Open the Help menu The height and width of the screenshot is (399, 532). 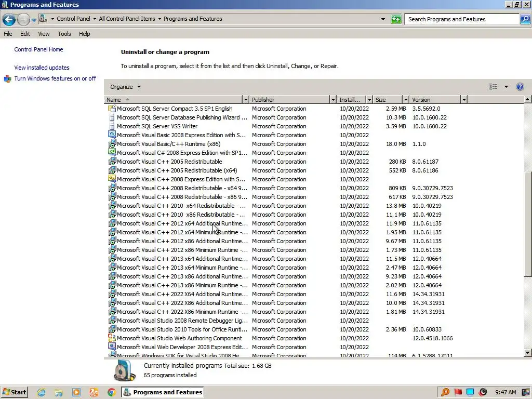(85, 34)
